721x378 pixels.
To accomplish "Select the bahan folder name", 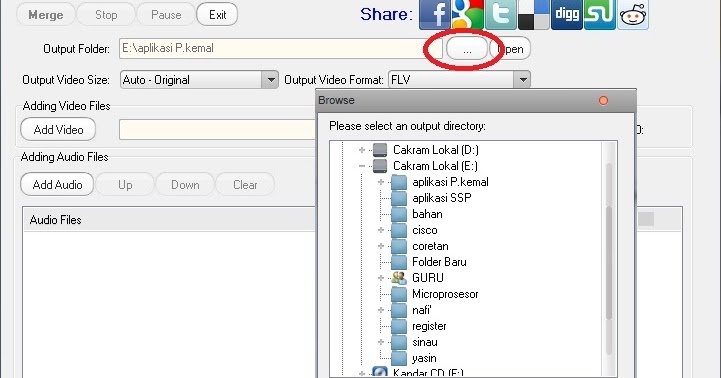I will pos(427,214).
